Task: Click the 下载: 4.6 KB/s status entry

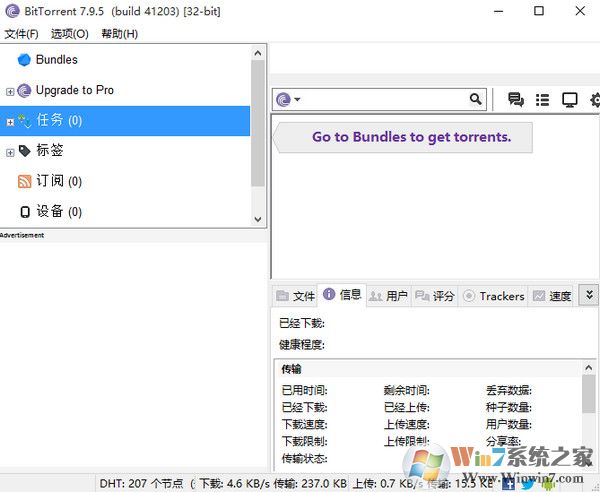Action: point(235,484)
